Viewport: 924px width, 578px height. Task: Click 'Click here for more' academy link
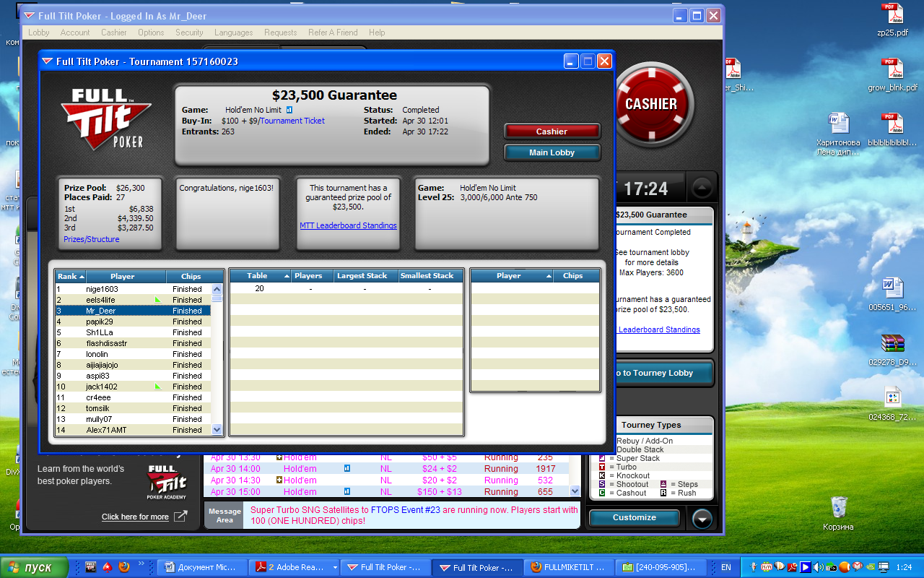(x=135, y=517)
